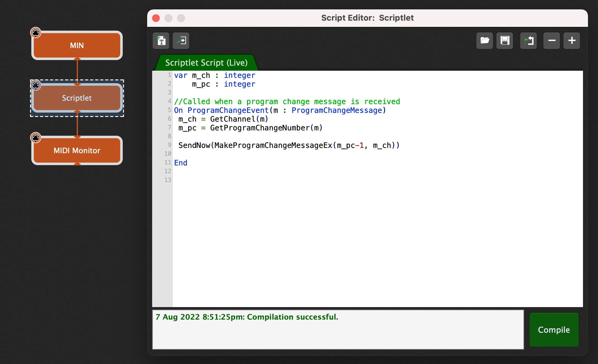598x364 pixels.
Task: Select the Scriptlet Script (Live) tab
Action: pos(206,63)
